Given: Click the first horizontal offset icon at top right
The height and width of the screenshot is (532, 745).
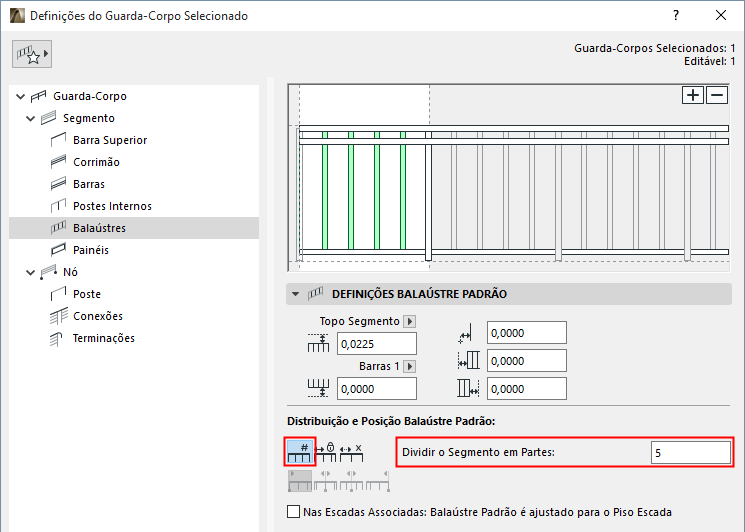Looking at the screenshot, I should pos(465,333).
